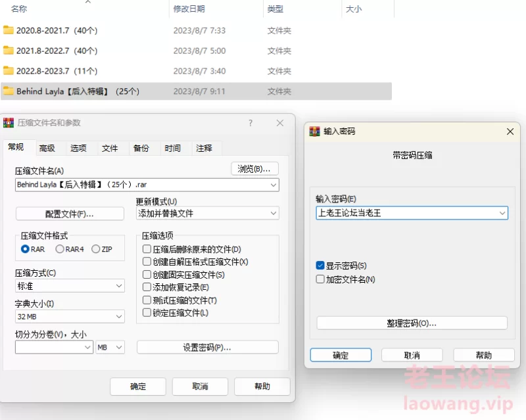Expand password history dropdown arrow
This screenshot has width=526, height=420.
[502, 213]
